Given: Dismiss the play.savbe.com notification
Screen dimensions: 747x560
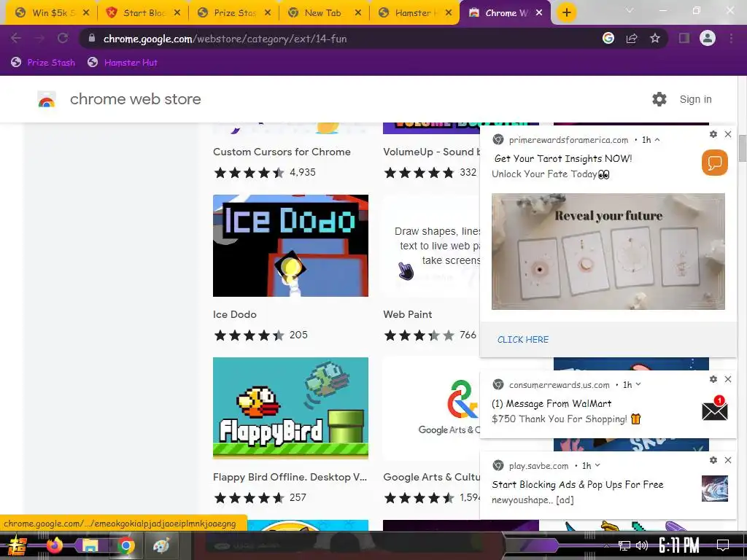Looking at the screenshot, I should tap(728, 460).
